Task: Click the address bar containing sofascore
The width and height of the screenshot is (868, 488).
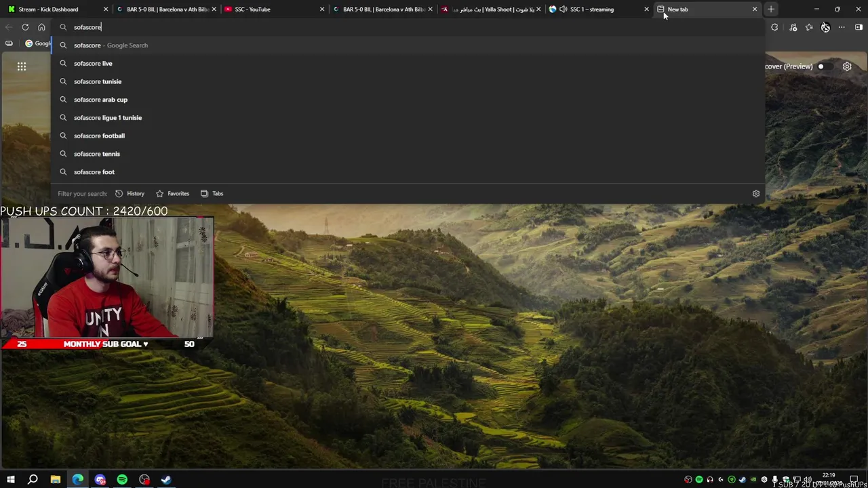Action: tap(407, 27)
